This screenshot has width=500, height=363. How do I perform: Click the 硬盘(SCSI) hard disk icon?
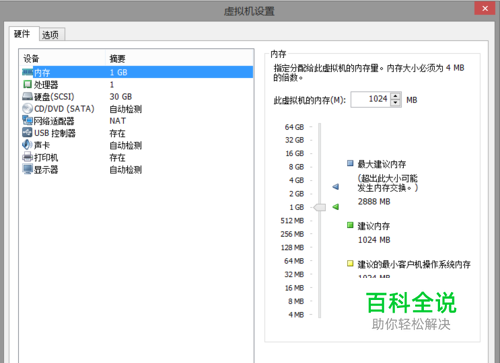point(27,97)
